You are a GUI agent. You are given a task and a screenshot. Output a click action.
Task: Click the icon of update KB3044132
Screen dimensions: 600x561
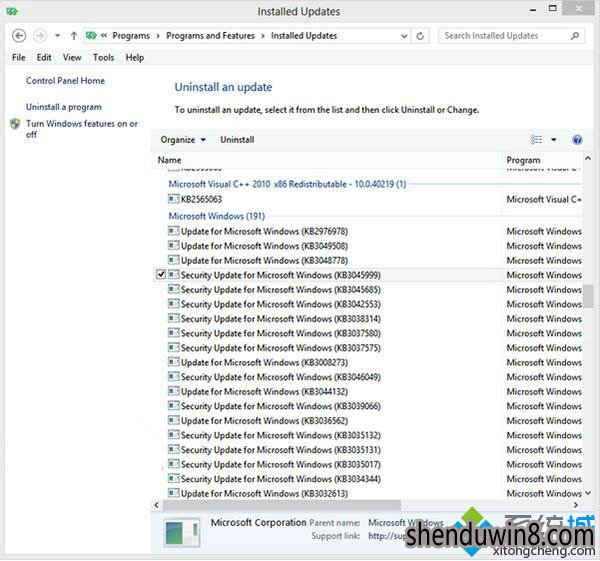[174, 391]
